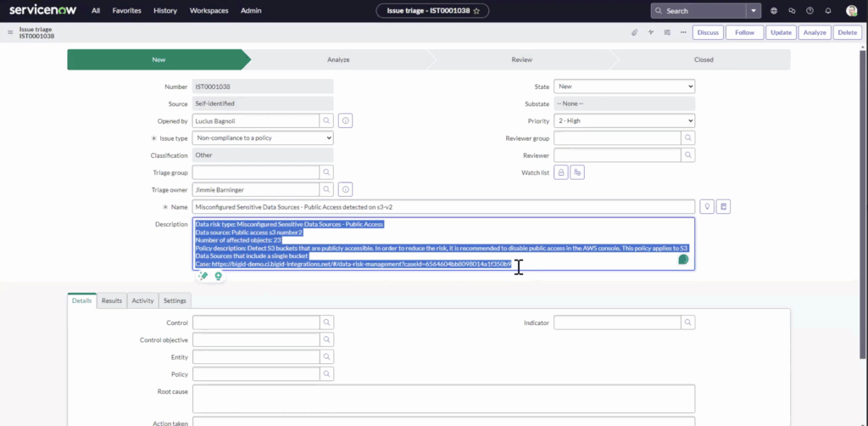Click the Description text area
The image size is (868, 426).
443,244
